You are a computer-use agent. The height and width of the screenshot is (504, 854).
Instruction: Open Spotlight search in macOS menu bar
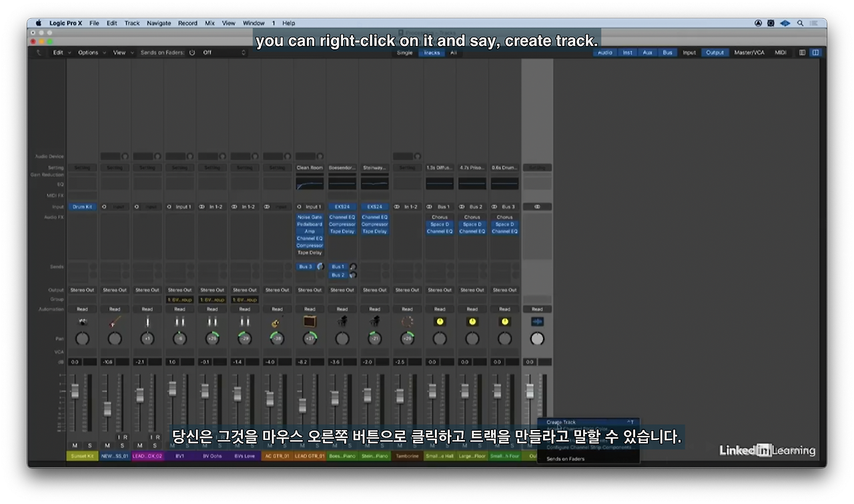click(x=800, y=23)
